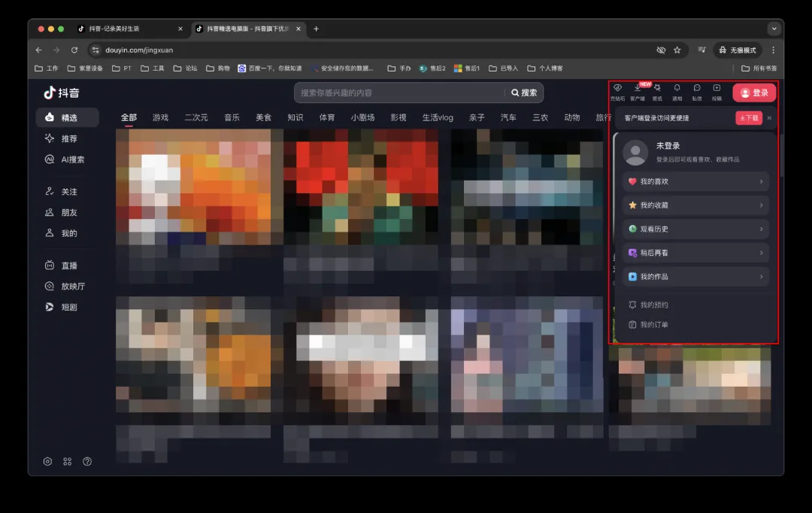
Task: Bookmark this page using the star icon
Action: pos(677,50)
